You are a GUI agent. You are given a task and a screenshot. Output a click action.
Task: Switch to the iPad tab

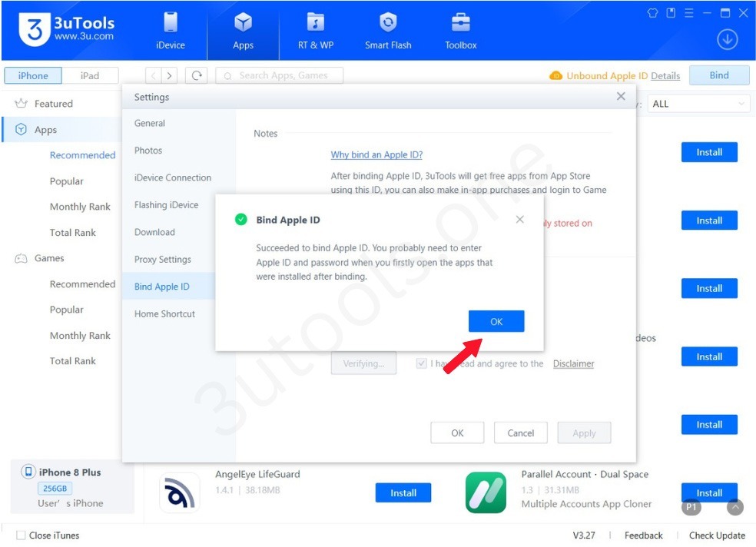(x=90, y=75)
